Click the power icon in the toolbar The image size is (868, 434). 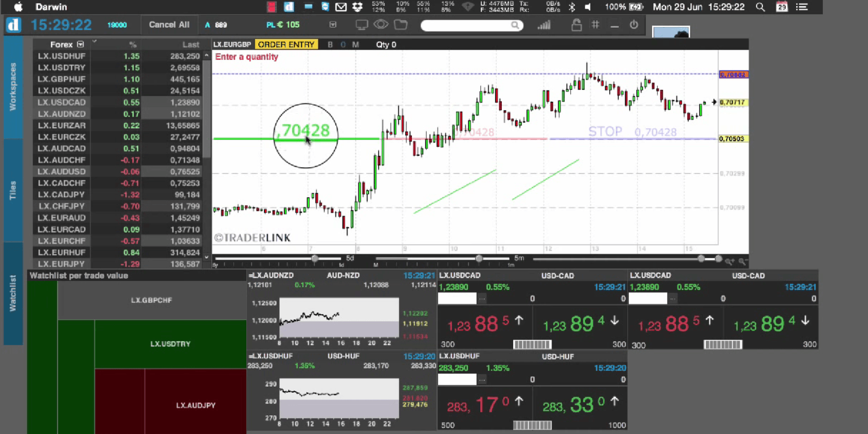633,25
